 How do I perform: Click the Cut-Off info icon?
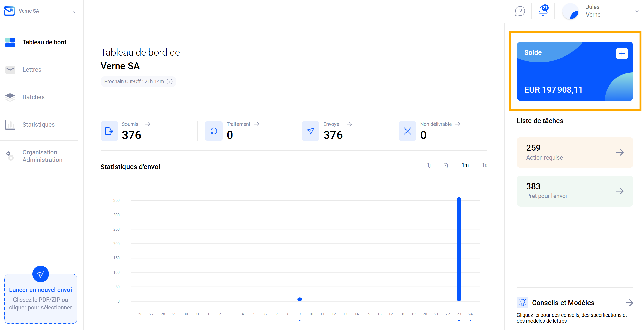(x=170, y=81)
